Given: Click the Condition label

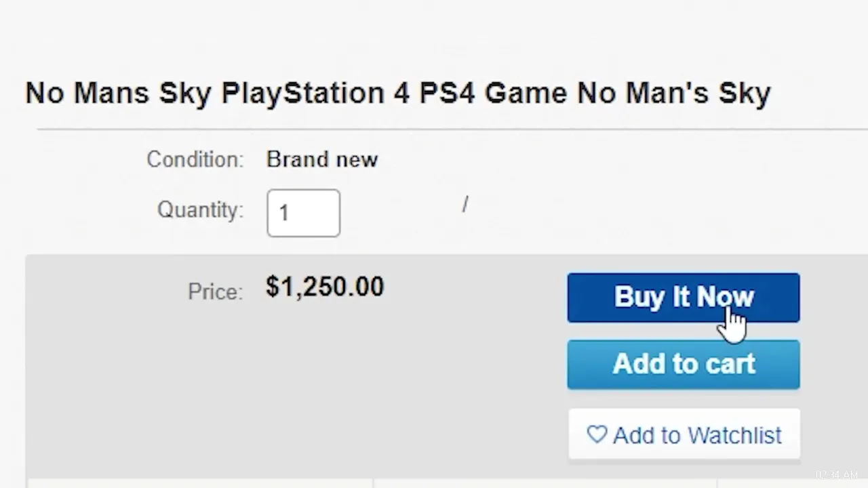Looking at the screenshot, I should coord(195,160).
